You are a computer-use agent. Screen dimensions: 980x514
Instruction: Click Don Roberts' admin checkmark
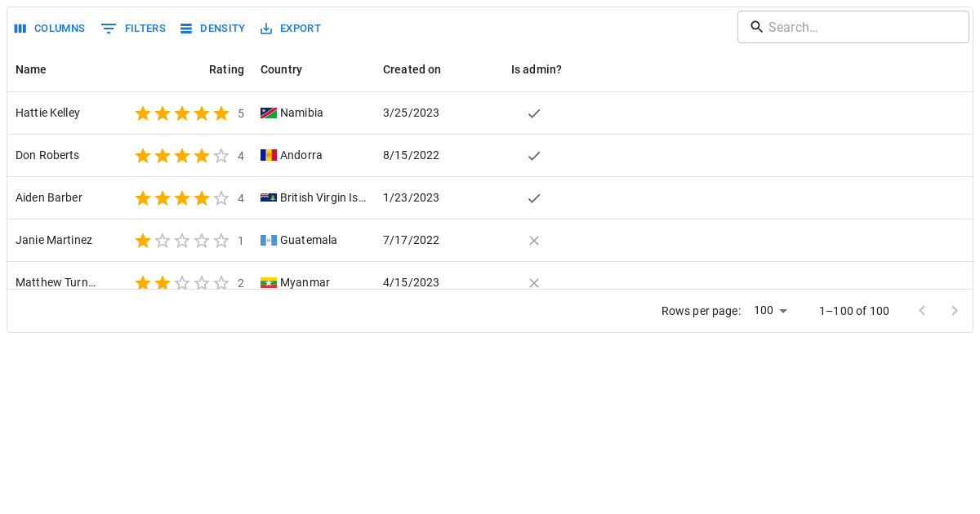[534, 156]
